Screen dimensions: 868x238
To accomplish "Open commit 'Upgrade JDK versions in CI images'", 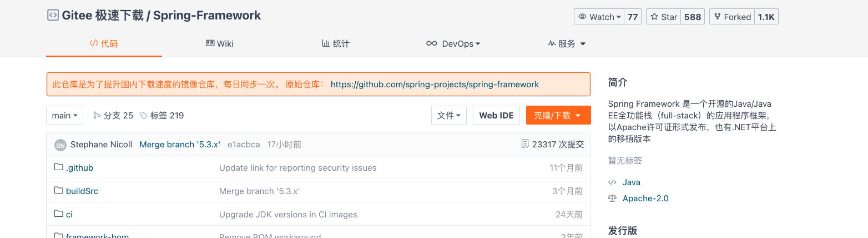I will pos(288,214).
